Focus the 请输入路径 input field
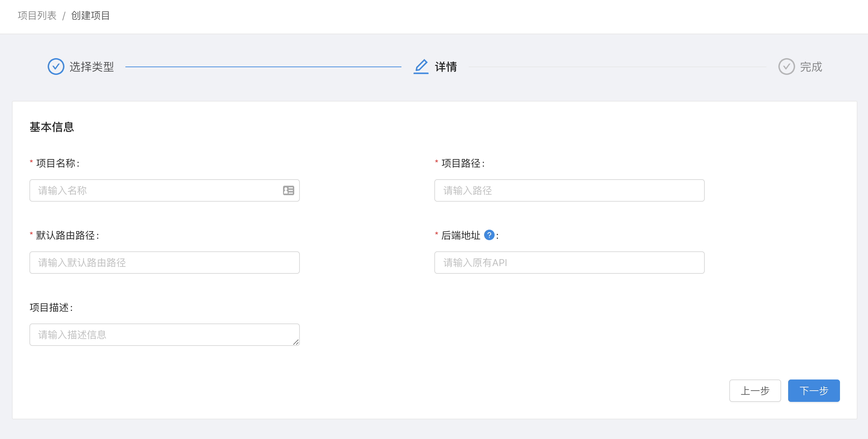The width and height of the screenshot is (868, 439). click(569, 190)
